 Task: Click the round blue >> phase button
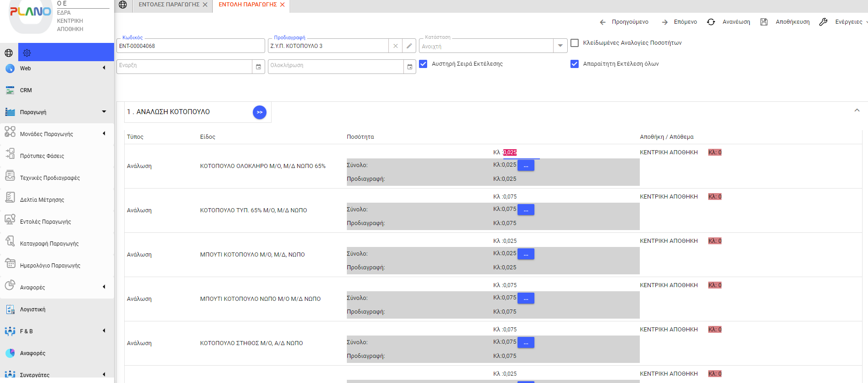260,112
